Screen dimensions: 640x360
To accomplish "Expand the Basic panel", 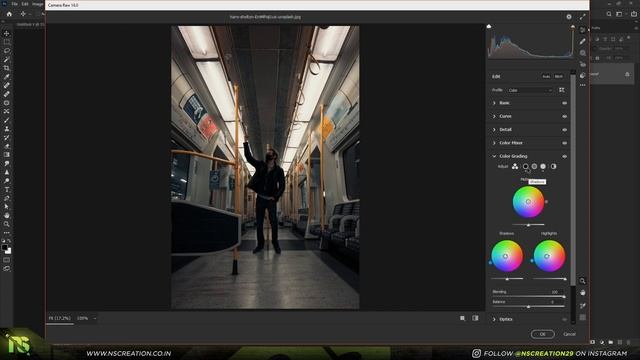I will pos(494,103).
